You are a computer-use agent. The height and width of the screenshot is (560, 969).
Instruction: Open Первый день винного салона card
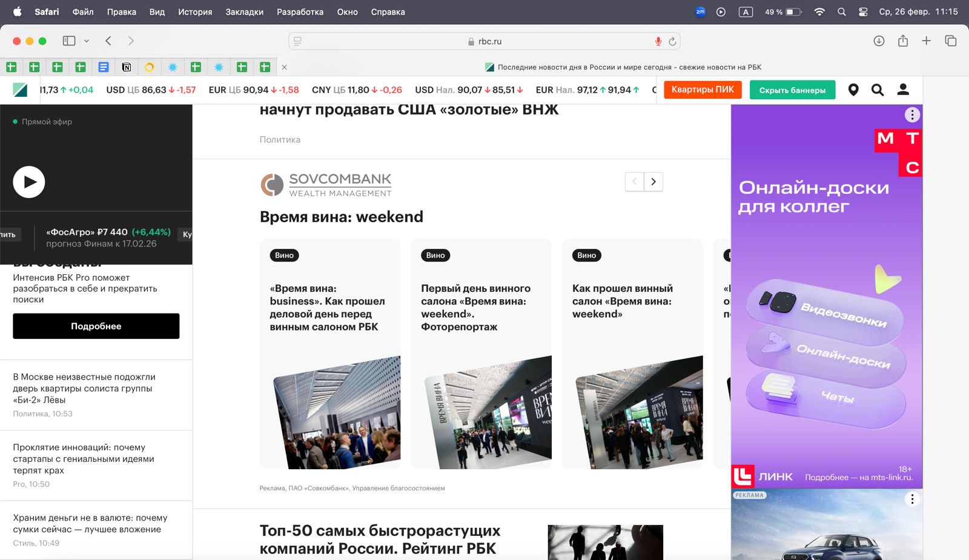click(x=481, y=354)
